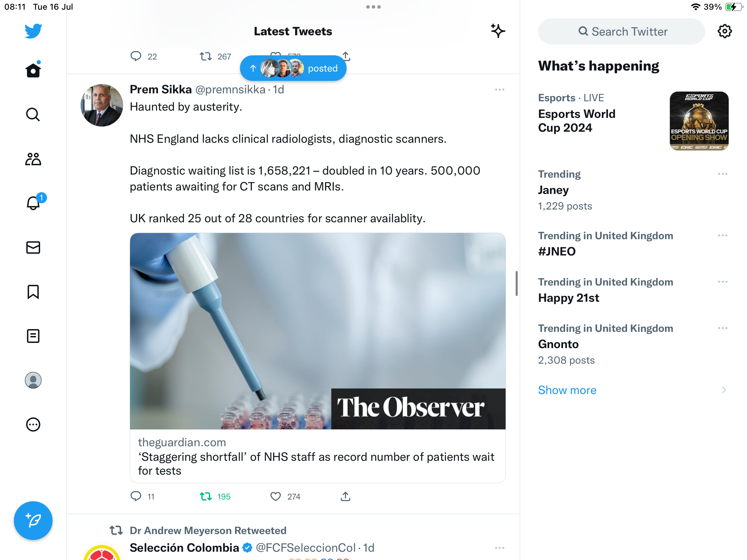The image size is (747, 560).
Task: Open options menu for Janey trend
Action: (x=722, y=174)
